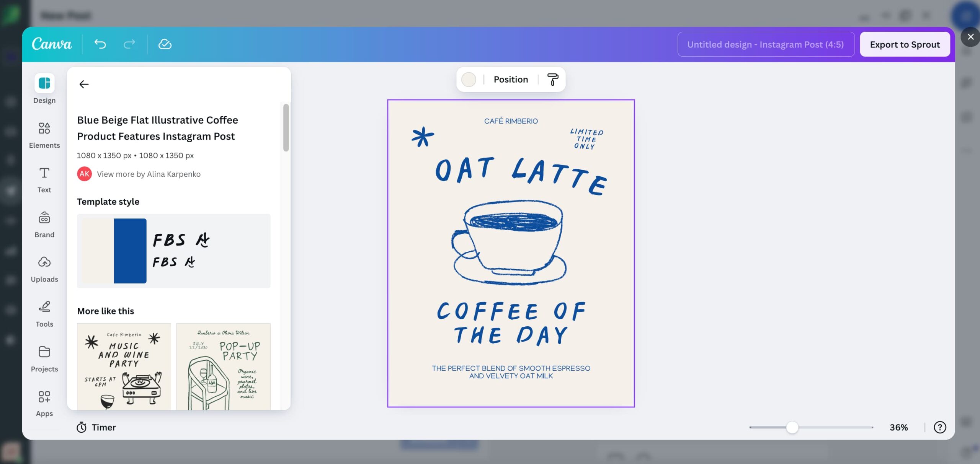Click the cloud save status icon
This screenshot has width=980, height=464.
pyautogui.click(x=165, y=44)
